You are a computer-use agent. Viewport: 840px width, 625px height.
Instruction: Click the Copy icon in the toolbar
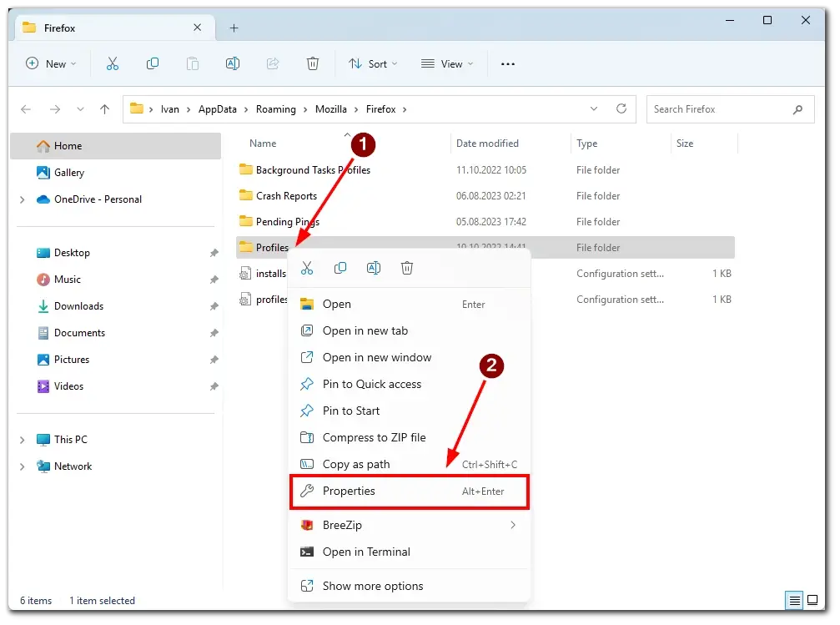click(x=153, y=63)
